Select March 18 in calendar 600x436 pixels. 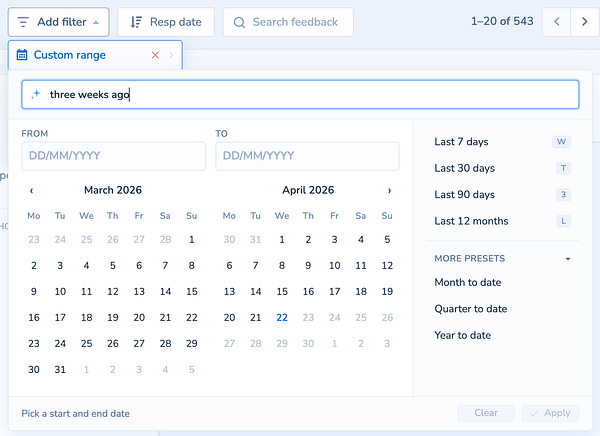86,318
